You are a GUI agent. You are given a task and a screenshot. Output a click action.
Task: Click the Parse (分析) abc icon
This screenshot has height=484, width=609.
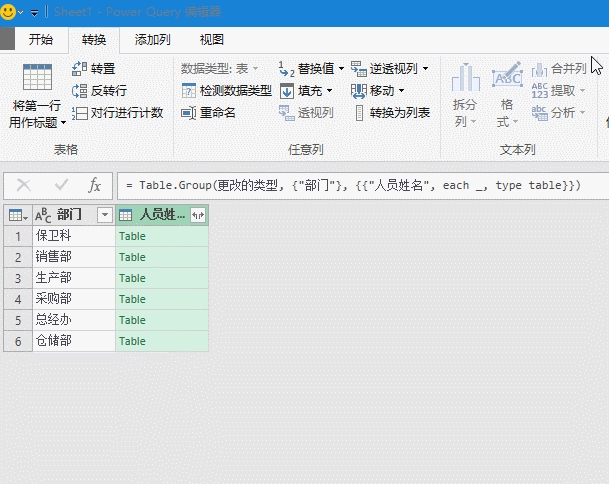click(539, 113)
